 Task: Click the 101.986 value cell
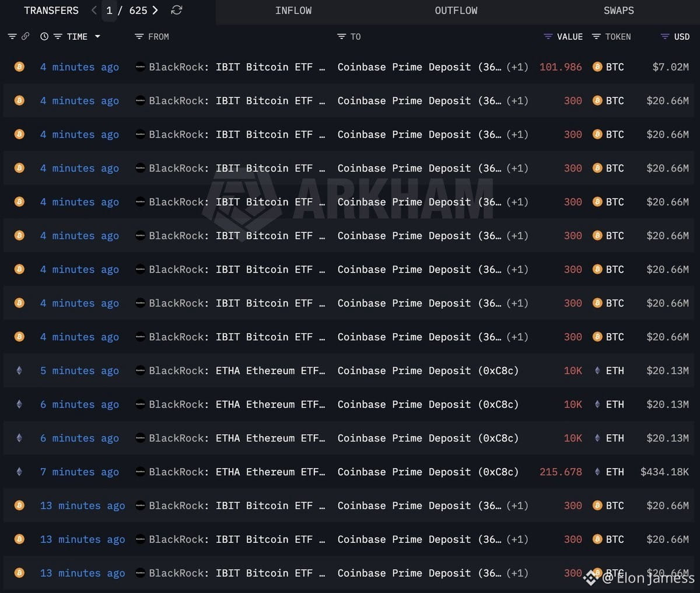(561, 67)
